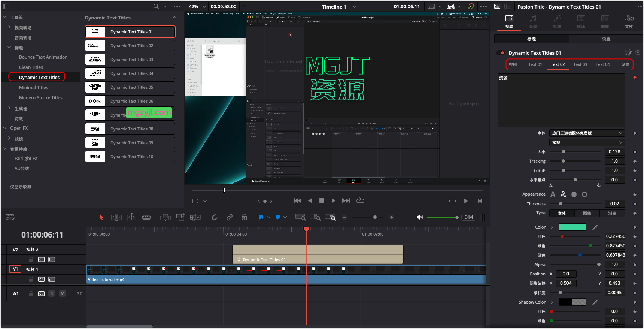Select Fairlight FX in effects tree
This screenshot has width=644, height=329.
[x=26, y=158]
